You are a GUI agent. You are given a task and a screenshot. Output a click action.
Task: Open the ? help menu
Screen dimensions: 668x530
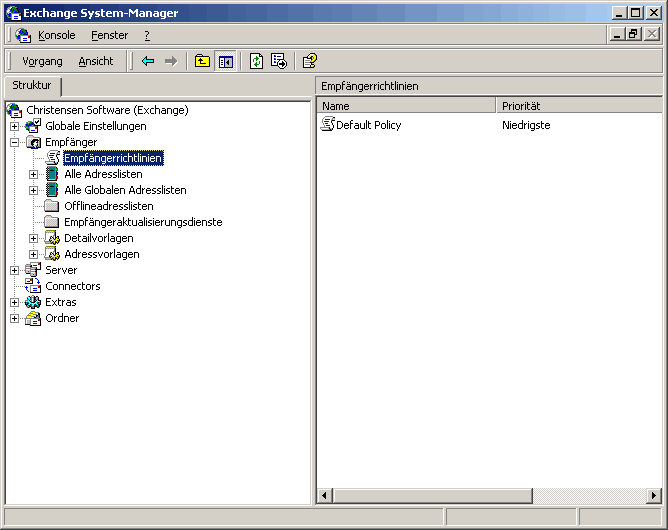(147, 35)
